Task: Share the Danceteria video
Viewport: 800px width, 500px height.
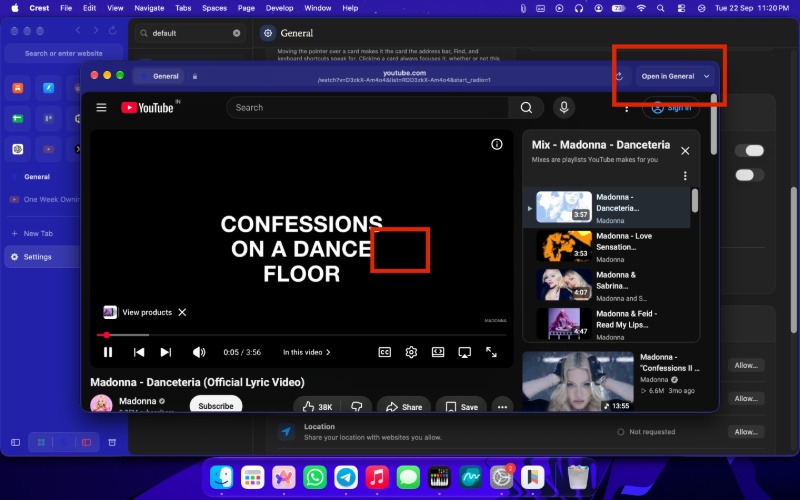Action: (404, 406)
